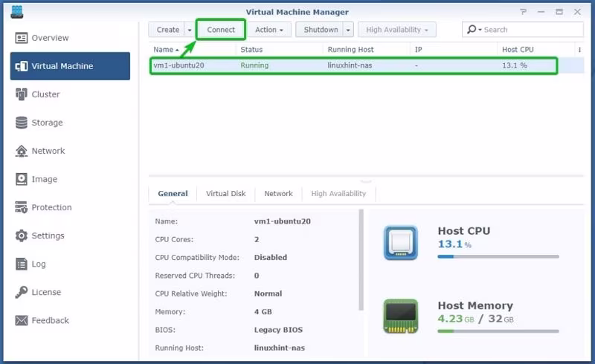
Task: Open the Image section icon
Action: coord(22,179)
